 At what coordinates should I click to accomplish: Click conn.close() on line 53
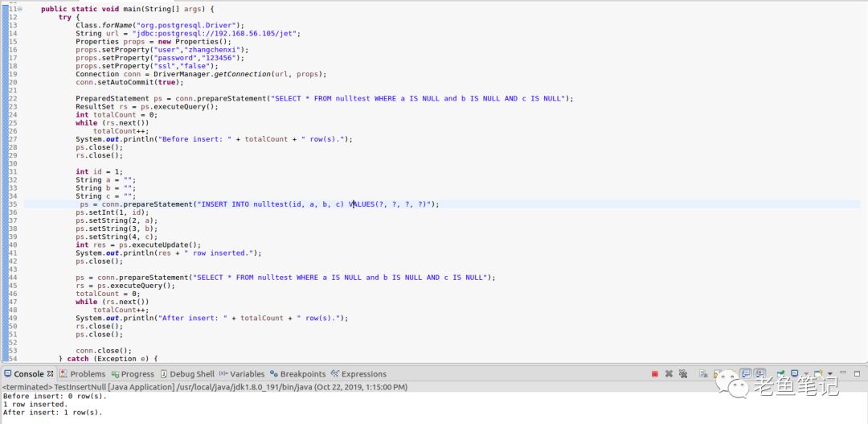pos(104,351)
